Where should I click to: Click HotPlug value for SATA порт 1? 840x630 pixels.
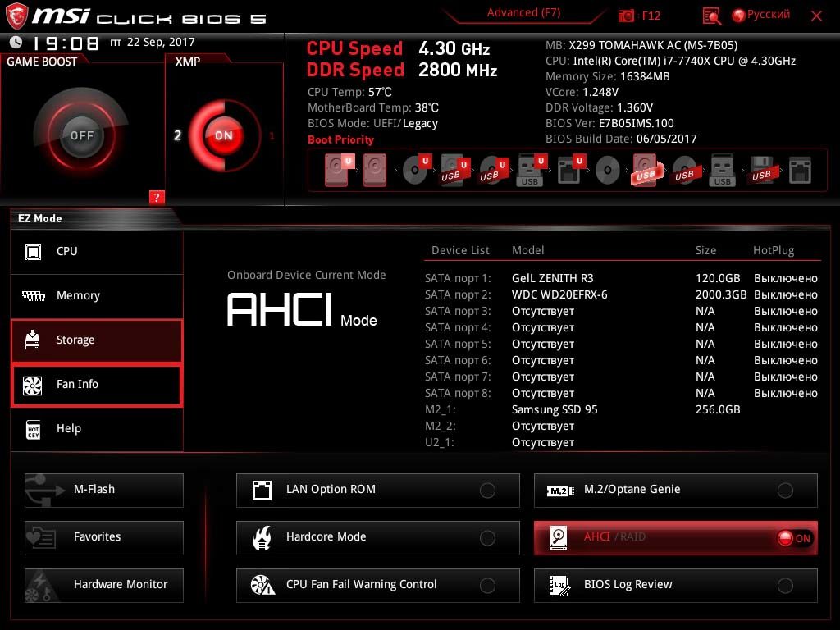[x=785, y=278]
